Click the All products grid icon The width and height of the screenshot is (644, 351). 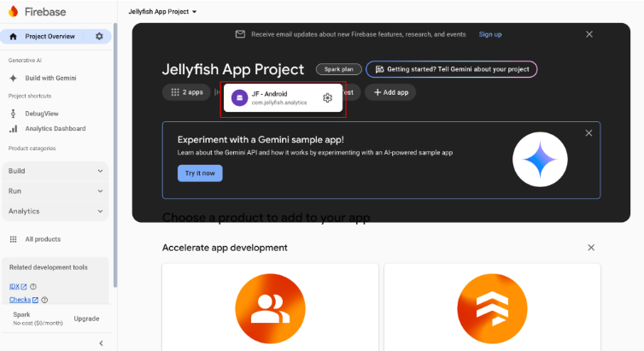pyautogui.click(x=13, y=239)
